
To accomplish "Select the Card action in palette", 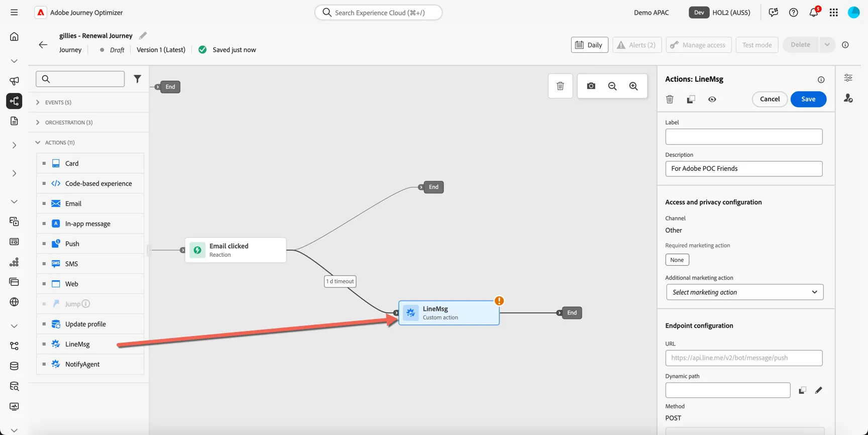I will (90, 163).
